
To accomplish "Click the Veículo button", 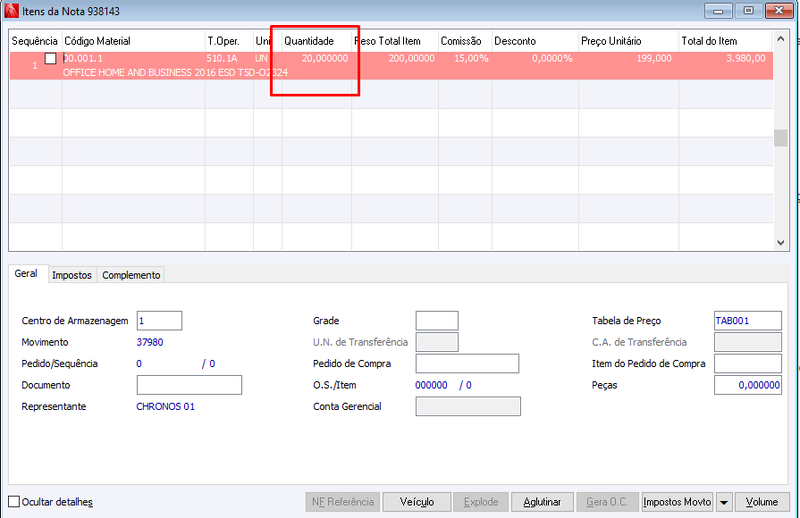I will pos(417,502).
